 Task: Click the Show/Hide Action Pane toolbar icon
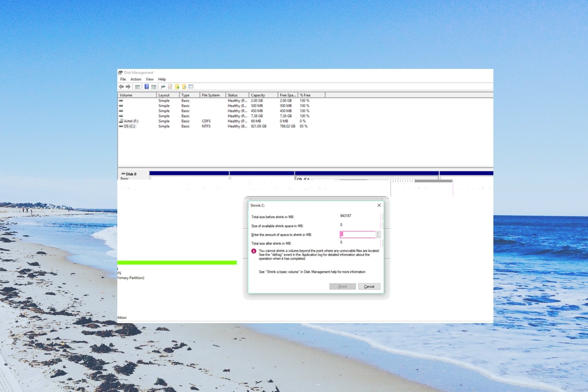click(154, 87)
